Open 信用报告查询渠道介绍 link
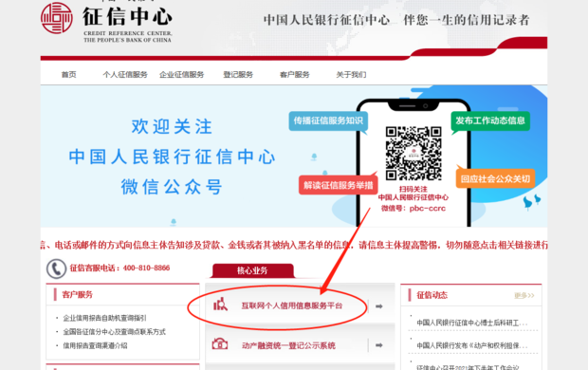This screenshot has width=588, height=370. 95,345
